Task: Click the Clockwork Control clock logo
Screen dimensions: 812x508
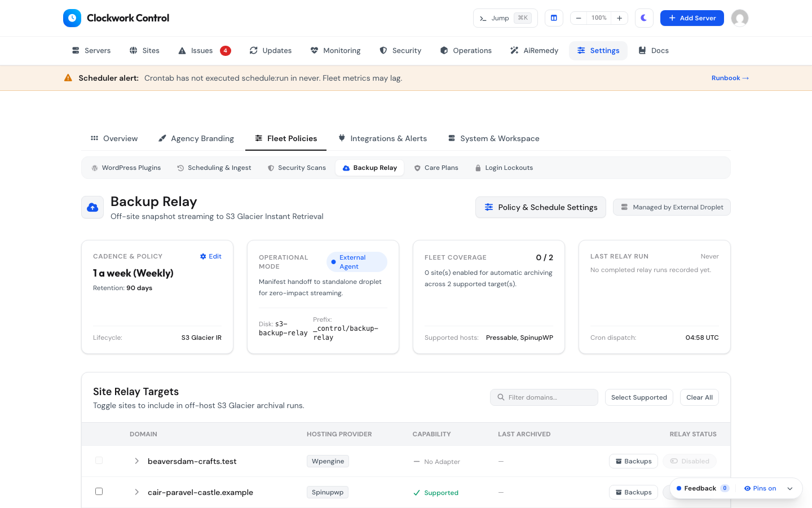Action: [x=72, y=18]
